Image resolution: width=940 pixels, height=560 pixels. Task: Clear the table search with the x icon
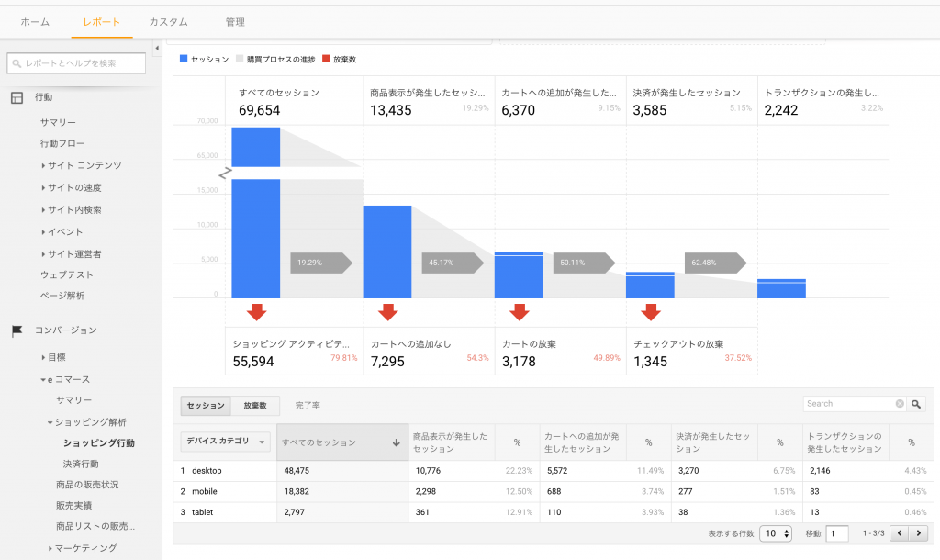(x=900, y=404)
